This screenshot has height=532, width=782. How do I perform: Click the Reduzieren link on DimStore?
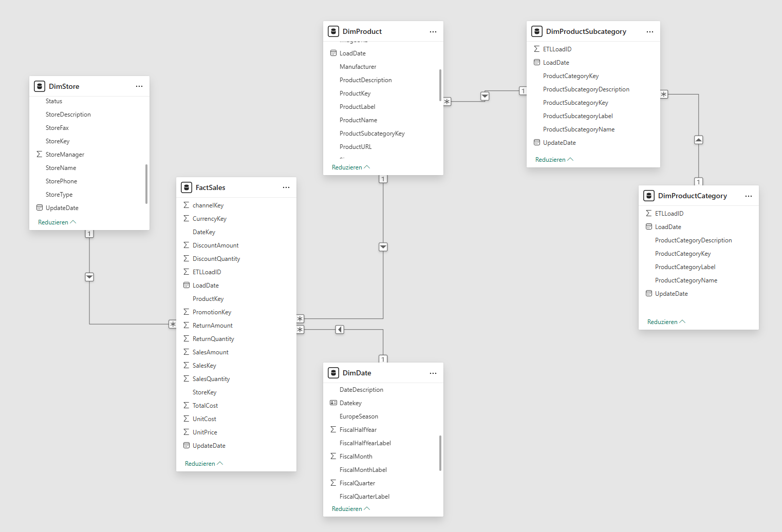click(57, 222)
